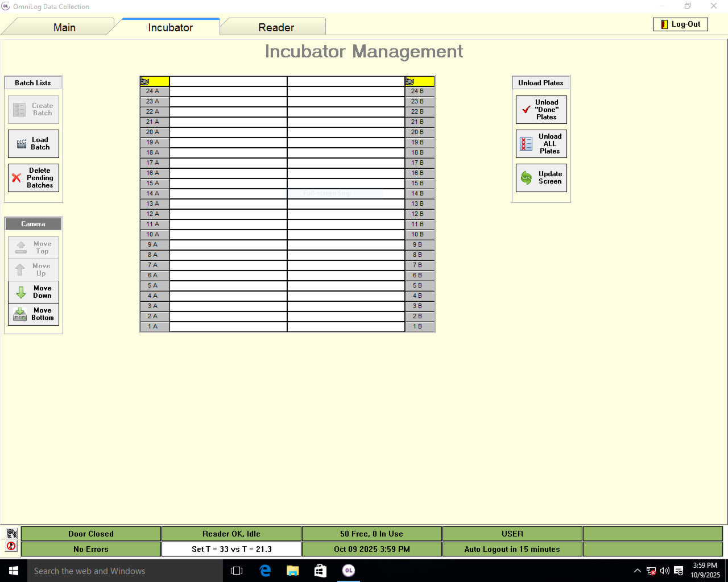Unload "Done" plates with checkmark button
The width and height of the screenshot is (728, 582).
click(541, 110)
